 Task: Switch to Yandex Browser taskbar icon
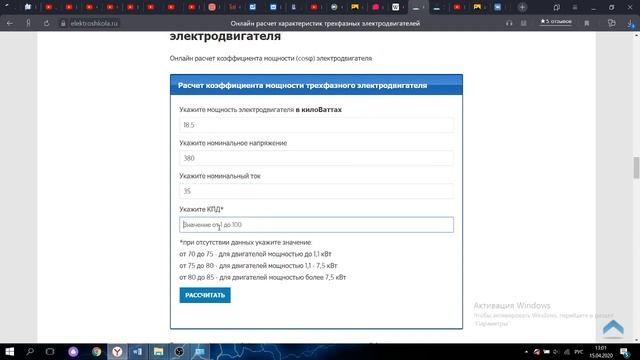tap(117, 351)
